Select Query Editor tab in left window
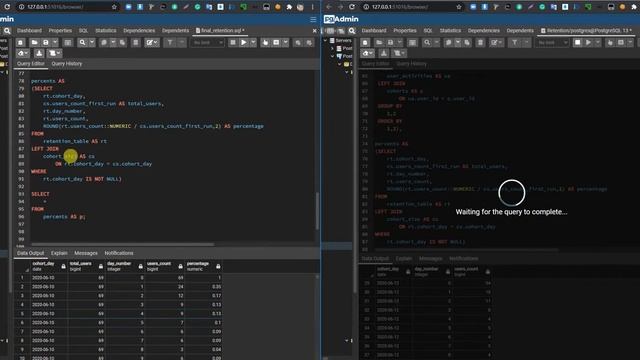This screenshot has width=640, height=360. pos(31,64)
